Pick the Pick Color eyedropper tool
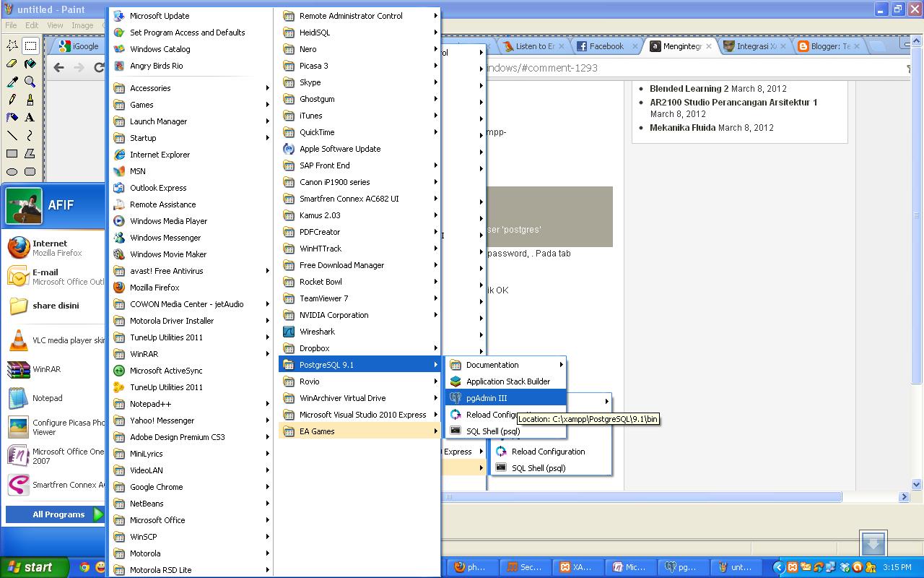The width and height of the screenshot is (924, 578). tap(12, 82)
